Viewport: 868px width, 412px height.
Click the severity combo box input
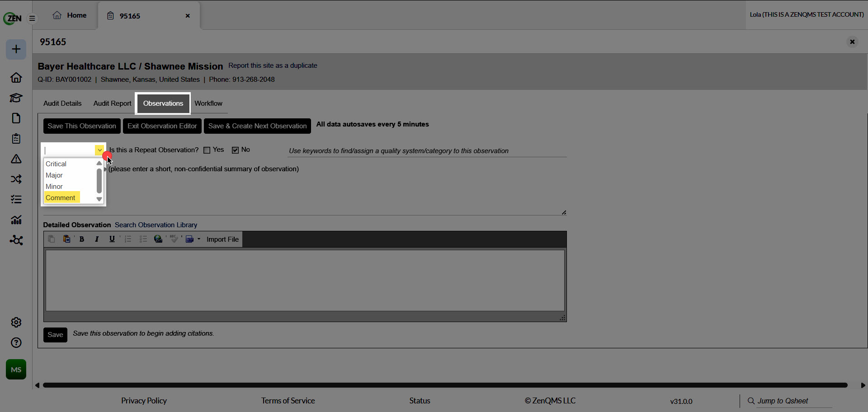[69, 150]
